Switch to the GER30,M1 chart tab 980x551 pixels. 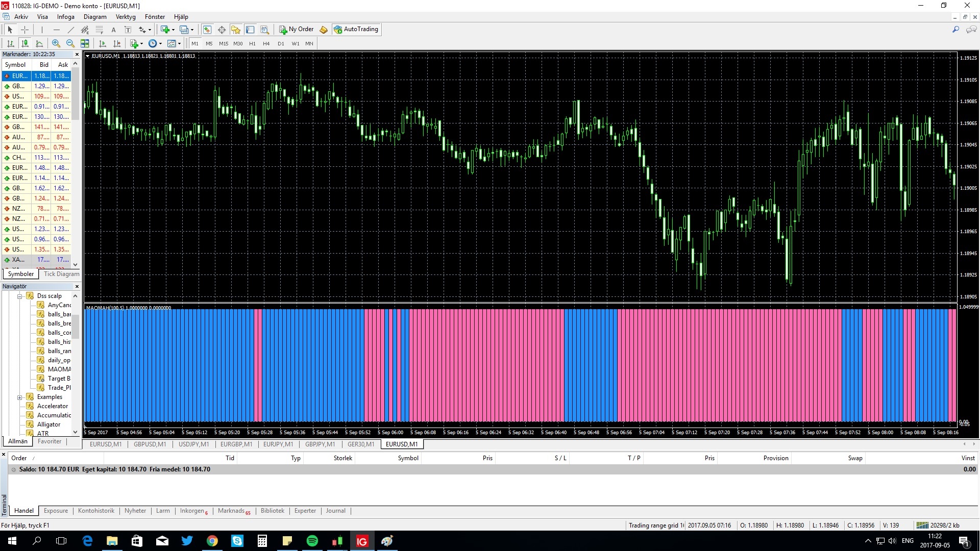coord(361,444)
